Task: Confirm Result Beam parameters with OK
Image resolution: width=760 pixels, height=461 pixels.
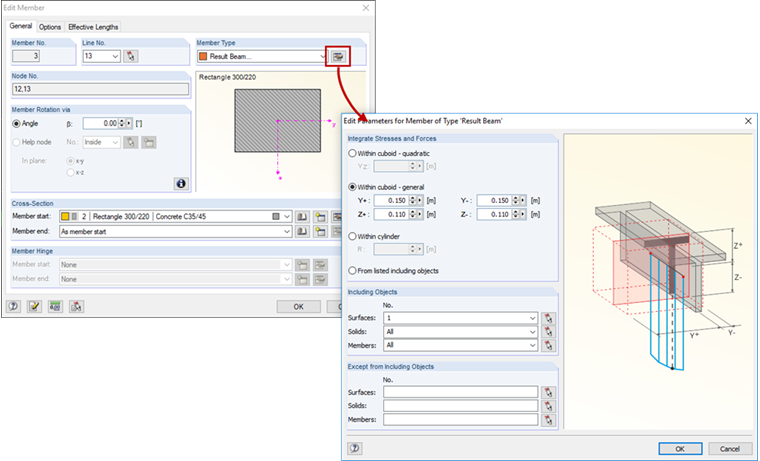Action: pos(680,449)
